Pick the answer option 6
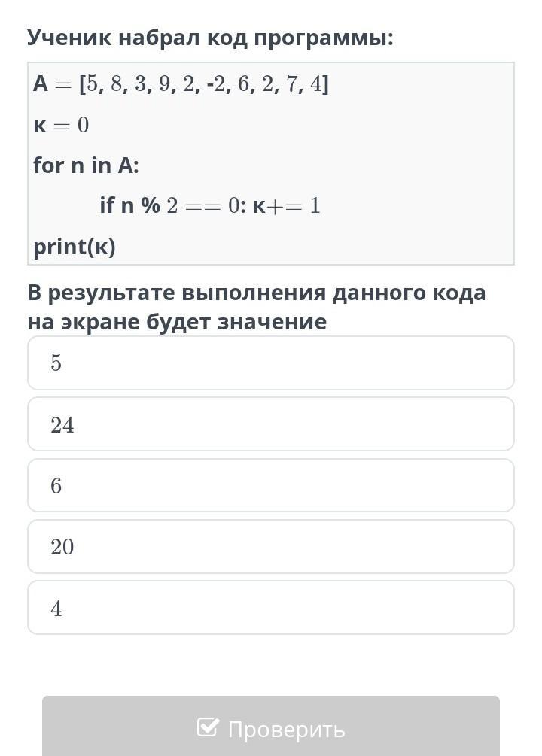Screen dimensions: 542x756 [x=270, y=486]
